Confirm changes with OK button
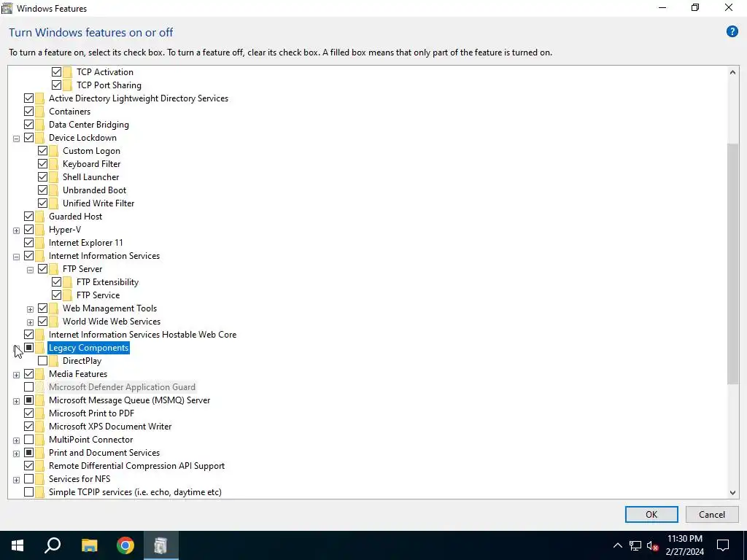The image size is (747, 560). (651, 514)
